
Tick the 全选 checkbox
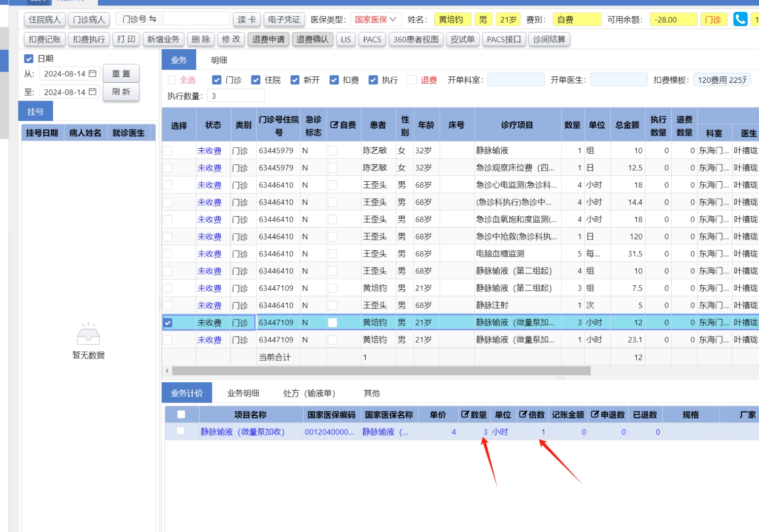[172, 80]
